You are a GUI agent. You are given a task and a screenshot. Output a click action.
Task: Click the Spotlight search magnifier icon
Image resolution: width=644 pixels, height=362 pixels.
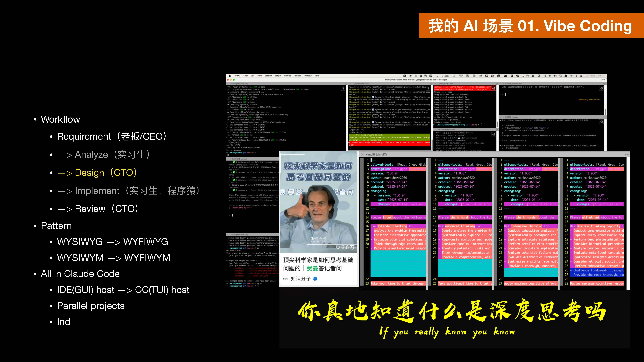523,76
